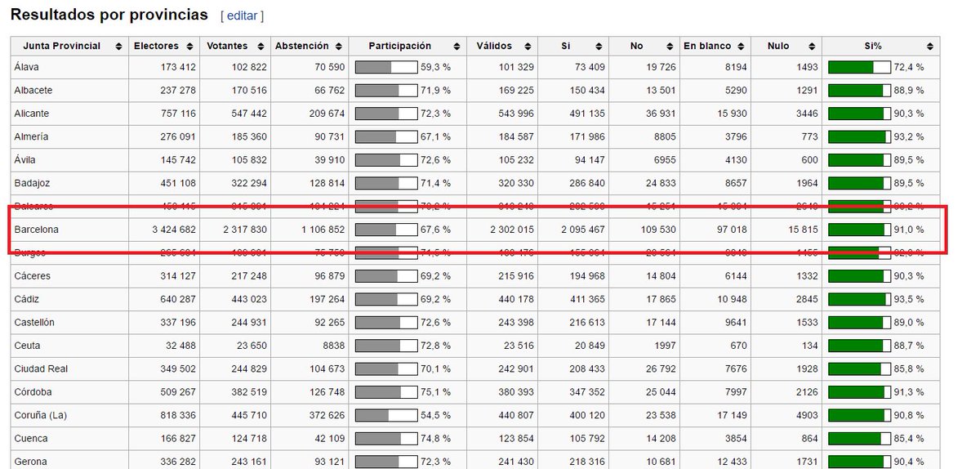980x469 pixels.
Task: Click Gerona En blanco value 12 433
Action: 731,462
